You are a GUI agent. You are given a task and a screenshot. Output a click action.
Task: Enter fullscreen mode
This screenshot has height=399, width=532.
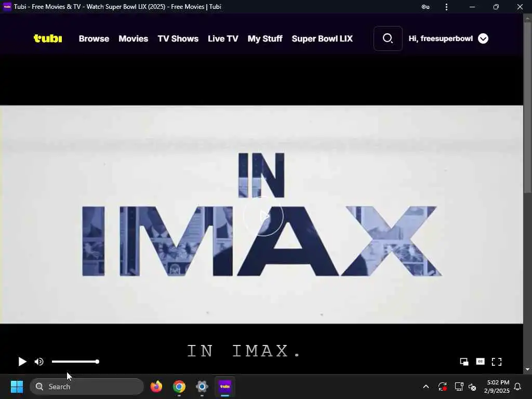pos(497,362)
